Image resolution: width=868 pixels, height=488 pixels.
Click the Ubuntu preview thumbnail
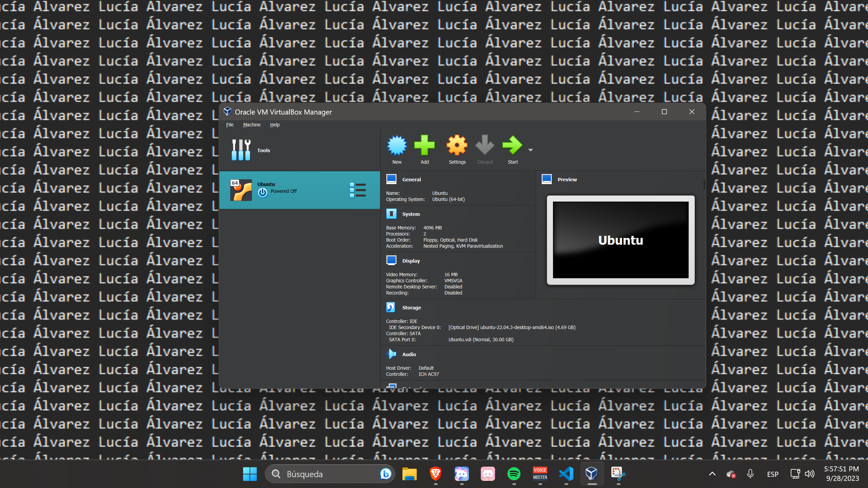click(x=620, y=240)
